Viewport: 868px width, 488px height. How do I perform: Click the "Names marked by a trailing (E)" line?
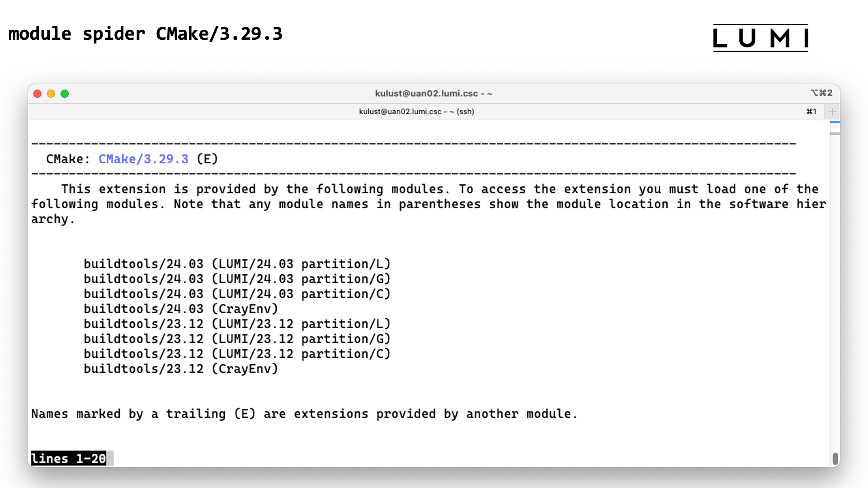pos(304,414)
